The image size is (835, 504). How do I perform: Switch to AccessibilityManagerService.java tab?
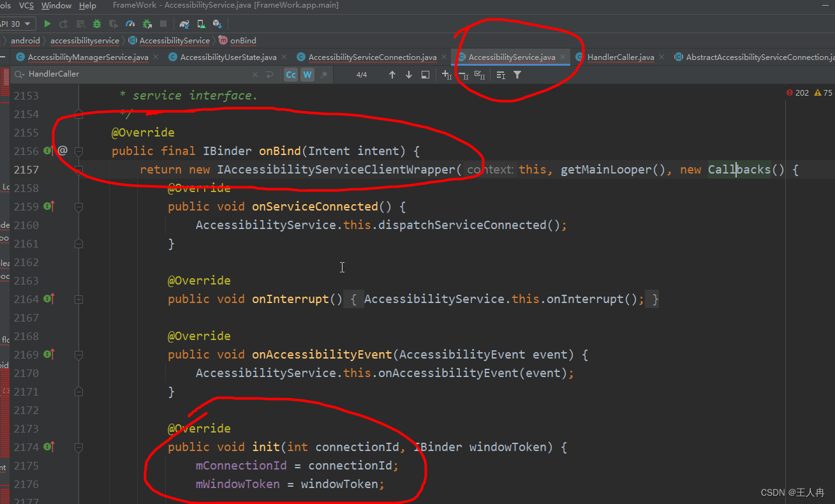click(88, 57)
